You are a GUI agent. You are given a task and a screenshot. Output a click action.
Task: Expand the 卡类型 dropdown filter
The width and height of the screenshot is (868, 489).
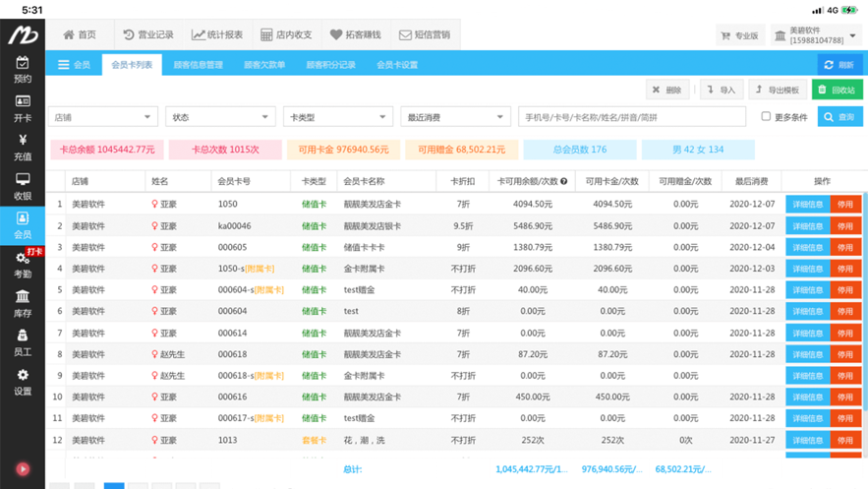(338, 117)
